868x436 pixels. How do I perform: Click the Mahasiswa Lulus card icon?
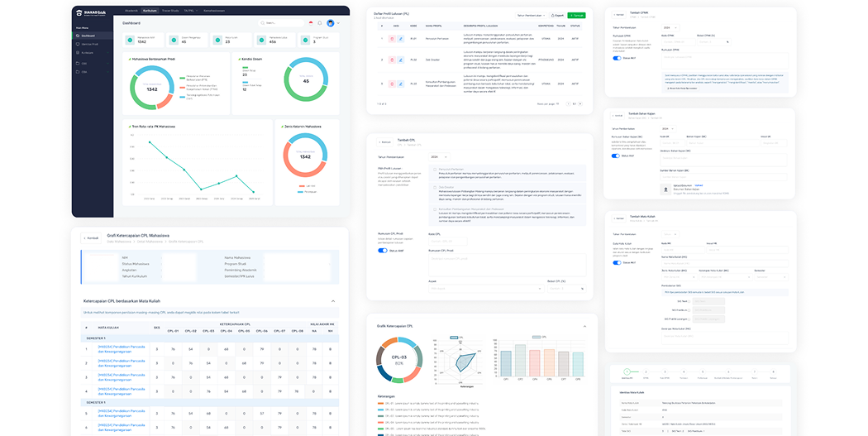click(261, 40)
